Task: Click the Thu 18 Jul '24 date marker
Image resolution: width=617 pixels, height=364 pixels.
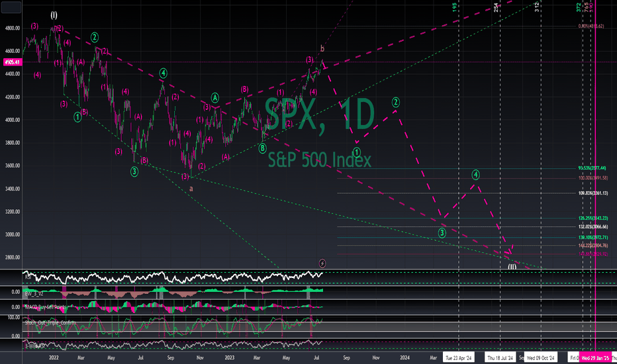Action: click(500, 357)
